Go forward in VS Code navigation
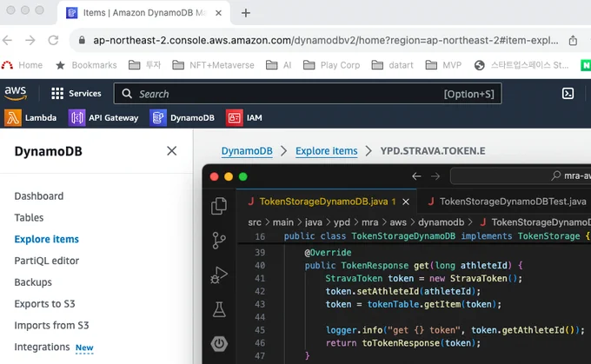 coord(435,176)
